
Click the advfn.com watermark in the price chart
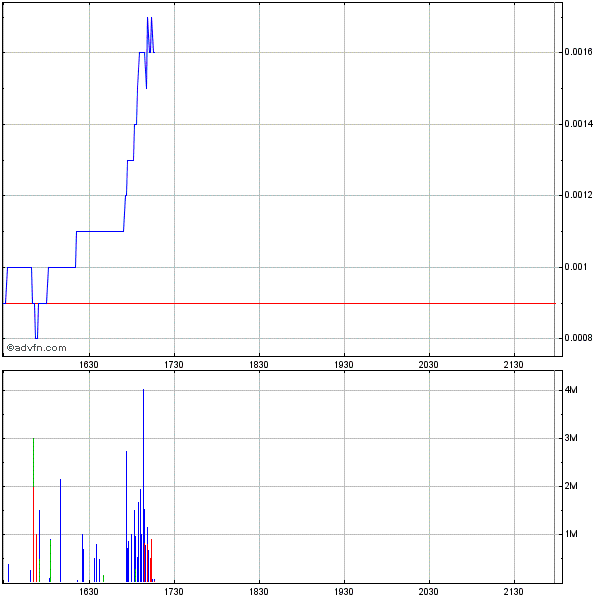point(37,348)
